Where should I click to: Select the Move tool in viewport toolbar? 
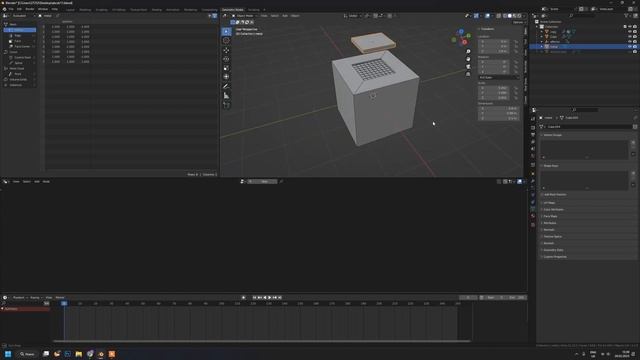(x=227, y=50)
